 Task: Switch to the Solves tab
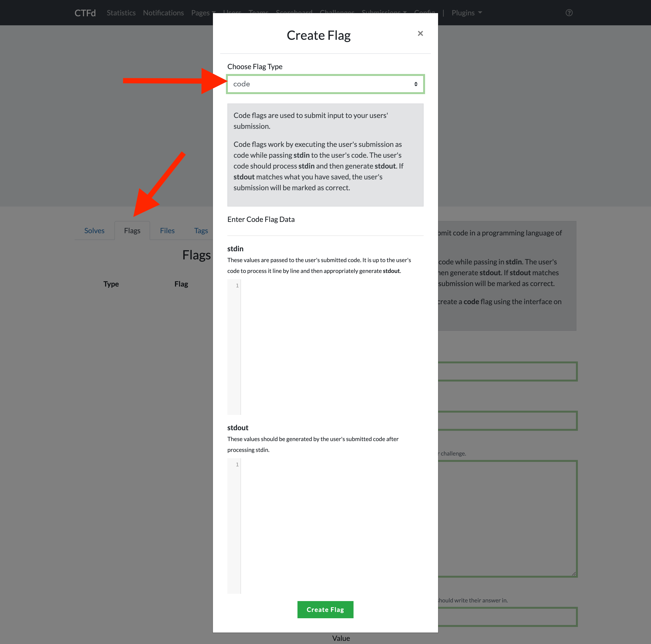point(94,230)
